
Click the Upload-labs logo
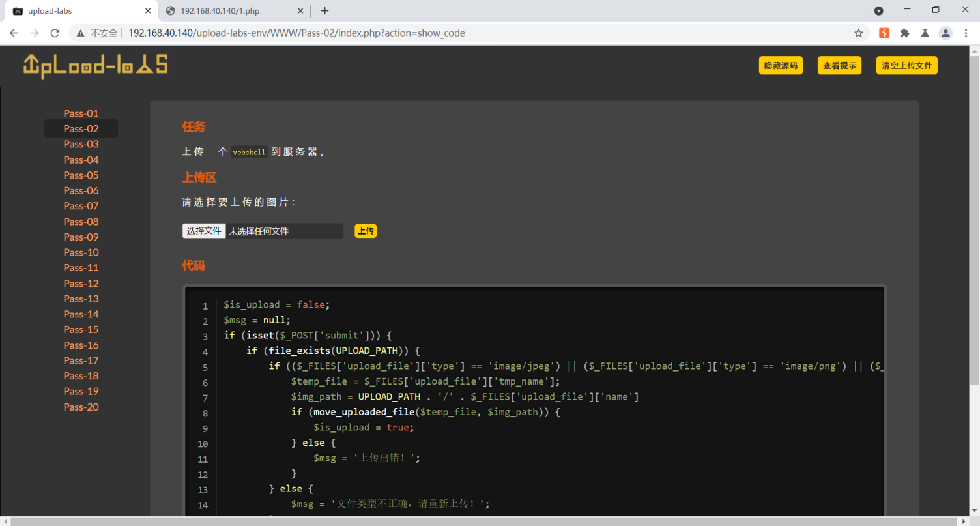[95, 66]
